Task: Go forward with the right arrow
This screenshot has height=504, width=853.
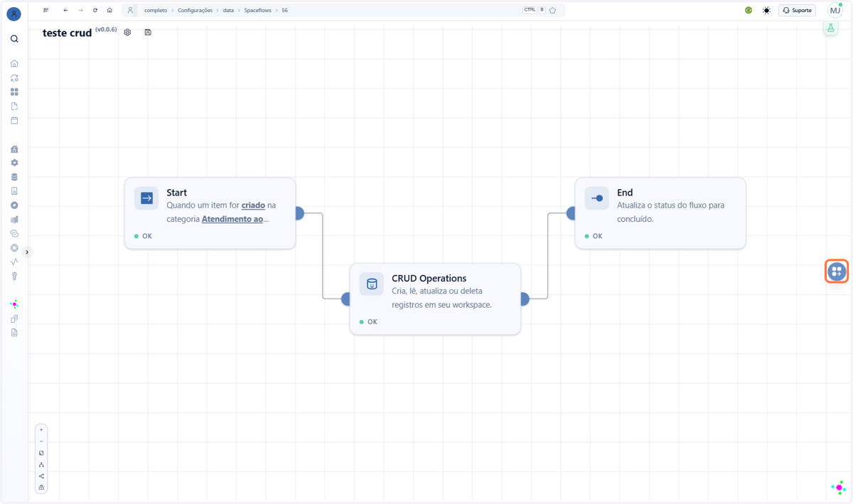Action: [80, 11]
